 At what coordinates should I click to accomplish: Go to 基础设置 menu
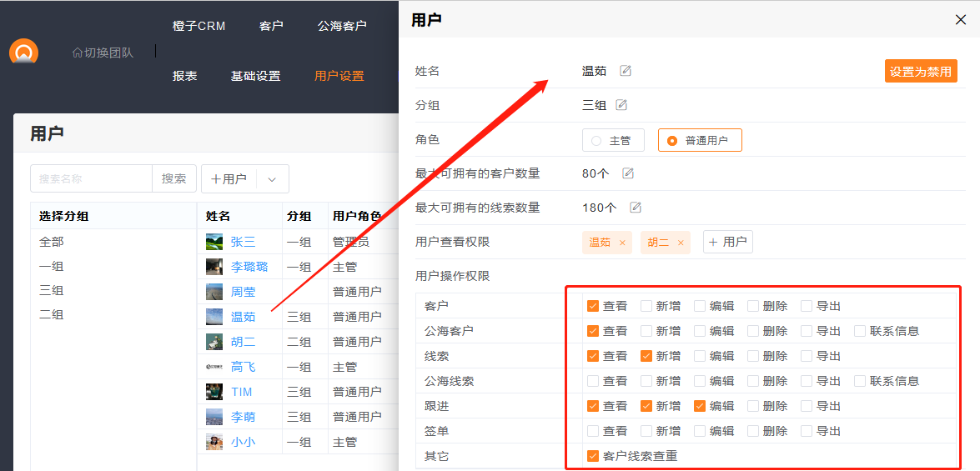255,76
